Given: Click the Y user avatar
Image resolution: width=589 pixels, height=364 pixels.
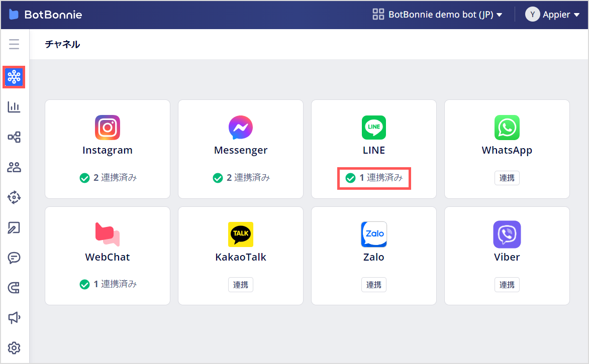Looking at the screenshot, I should 532,15.
